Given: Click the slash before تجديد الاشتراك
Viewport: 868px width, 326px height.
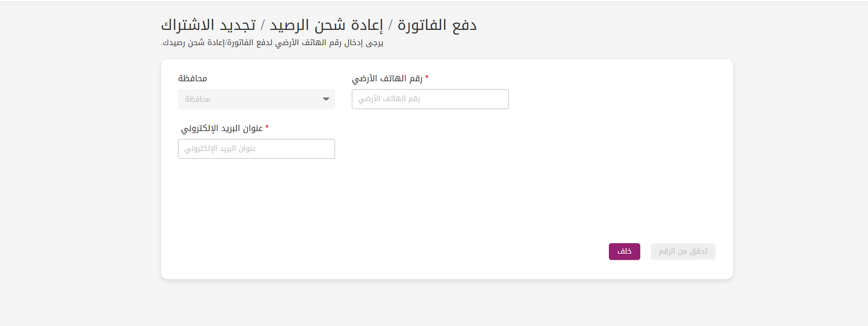Looking at the screenshot, I should (263, 25).
